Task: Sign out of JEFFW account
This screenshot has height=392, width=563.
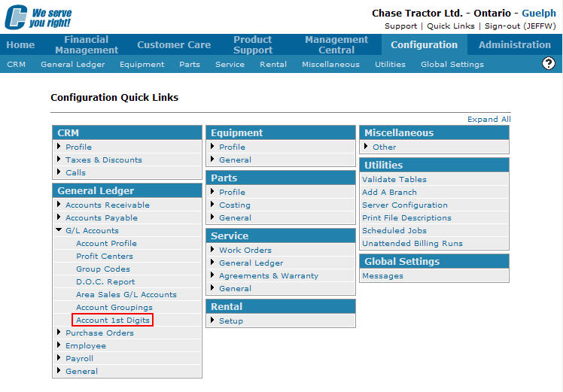Action: point(520,26)
